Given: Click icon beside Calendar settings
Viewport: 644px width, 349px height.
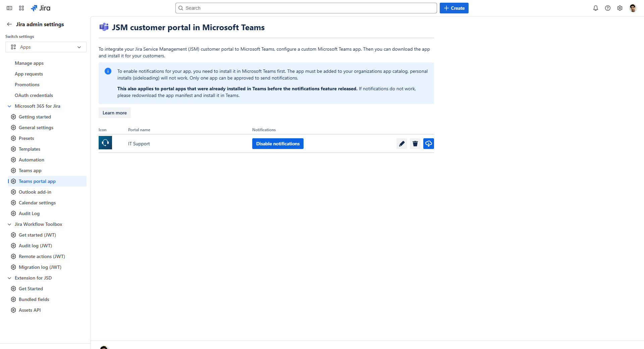Looking at the screenshot, I should click(x=13, y=203).
